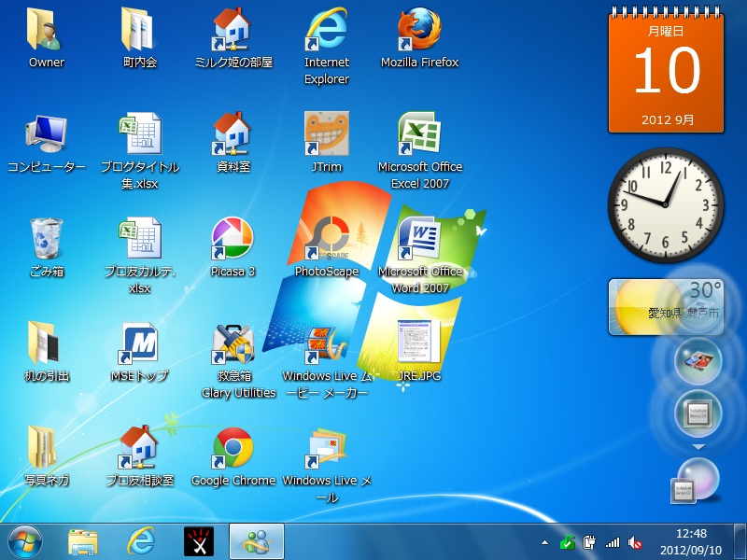Open the black scissors app on the taskbar
Viewport: 747px width, 560px height.
coord(199,541)
